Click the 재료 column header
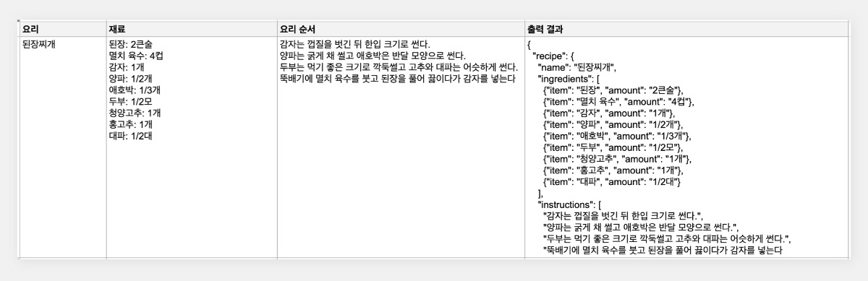 [192, 29]
